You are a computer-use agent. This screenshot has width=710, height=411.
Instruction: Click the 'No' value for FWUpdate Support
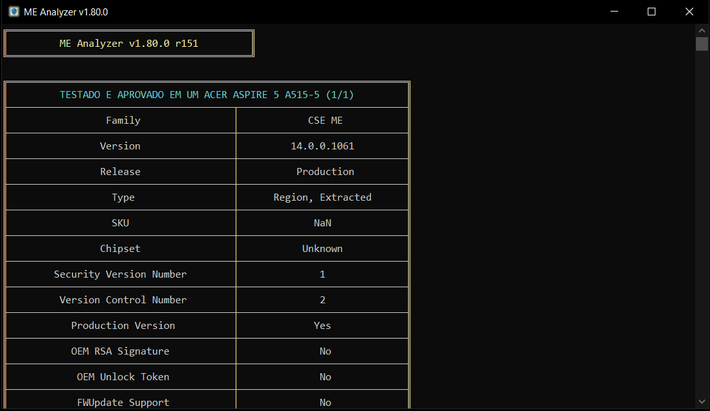(325, 402)
